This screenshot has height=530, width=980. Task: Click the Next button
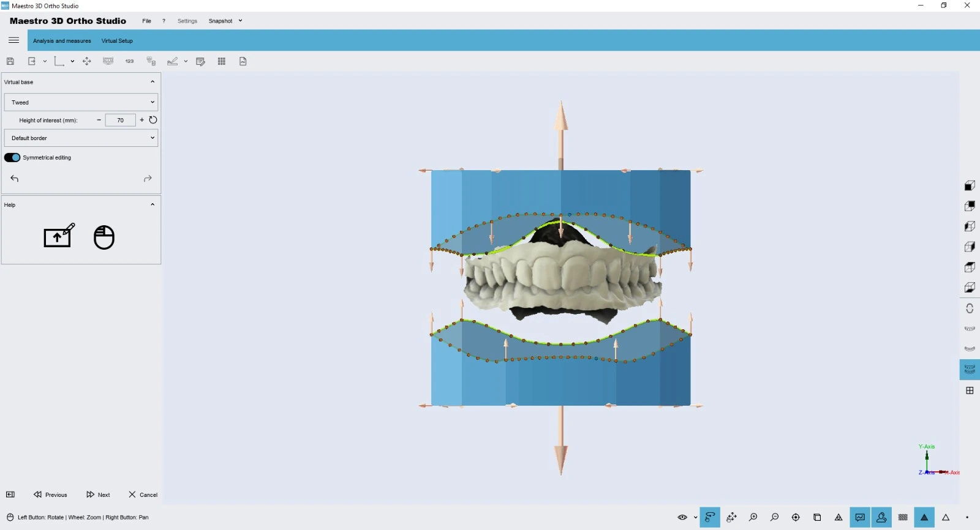[x=99, y=495]
